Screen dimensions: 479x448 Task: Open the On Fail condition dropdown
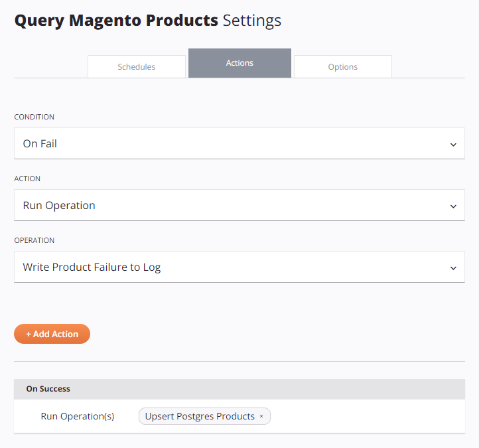click(239, 143)
